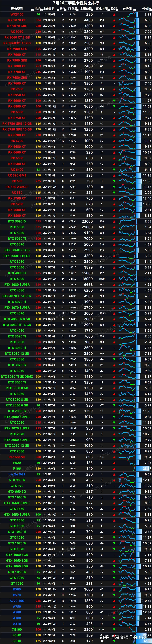
Task: Click the green down arrow in RX 580 2304SP row
Action: [x=114, y=187]
